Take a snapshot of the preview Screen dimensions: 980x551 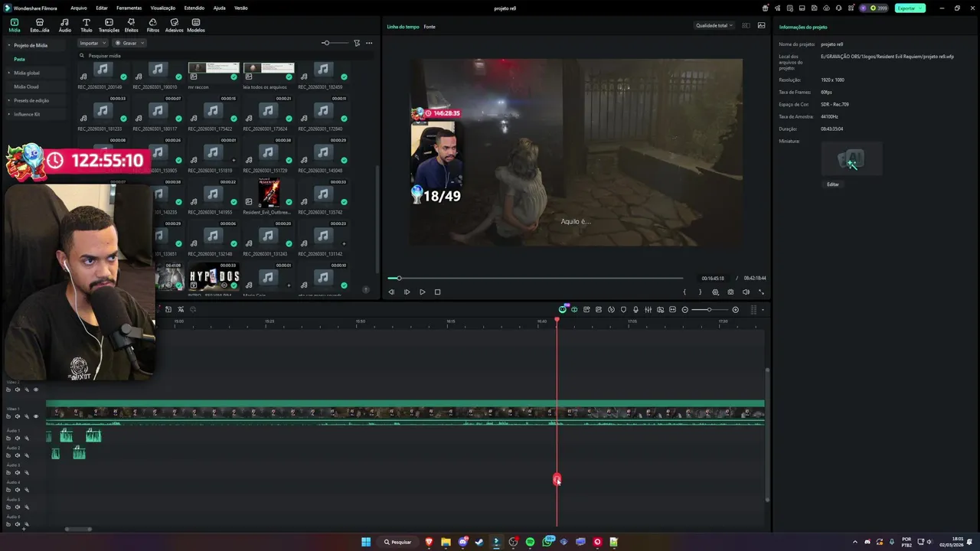click(730, 292)
